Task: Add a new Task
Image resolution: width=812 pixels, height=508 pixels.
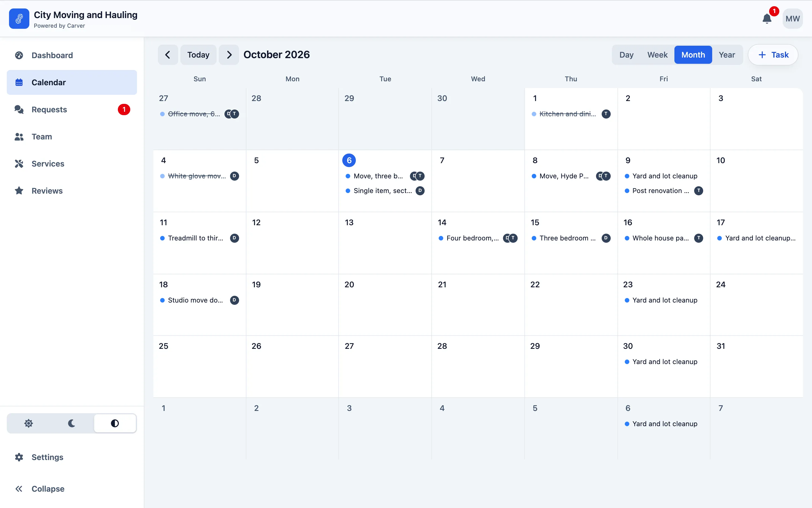Action: pyautogui.click(x=773, y=55)
